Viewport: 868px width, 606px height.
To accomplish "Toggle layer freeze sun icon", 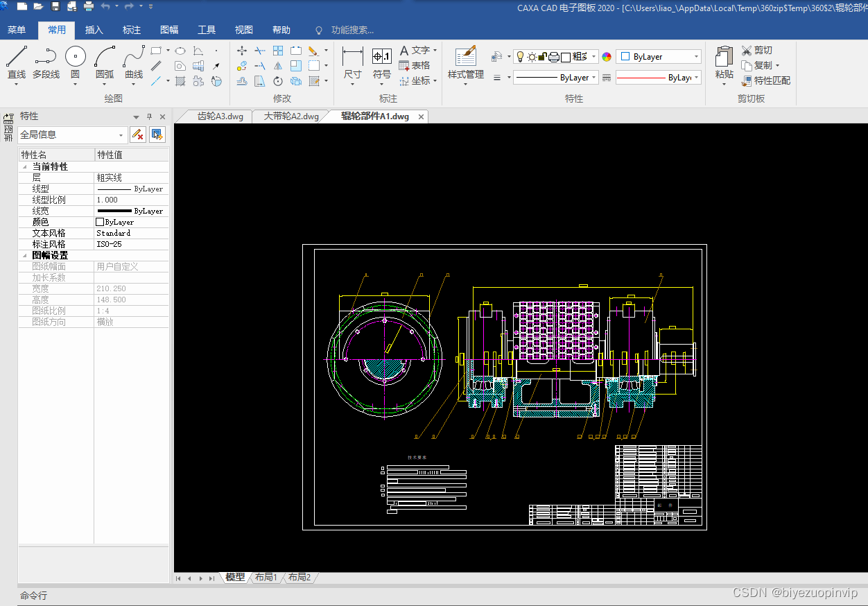I will (x=532, y=57).
